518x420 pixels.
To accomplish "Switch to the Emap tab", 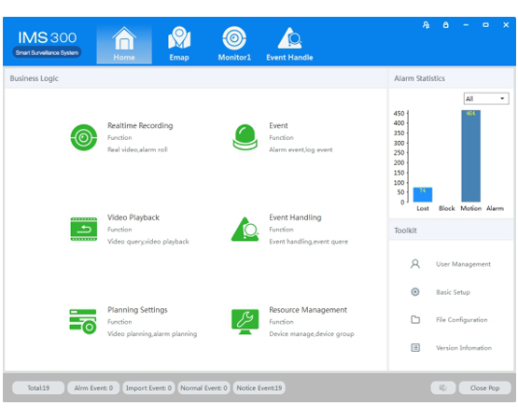I will [x=179, y=44].
